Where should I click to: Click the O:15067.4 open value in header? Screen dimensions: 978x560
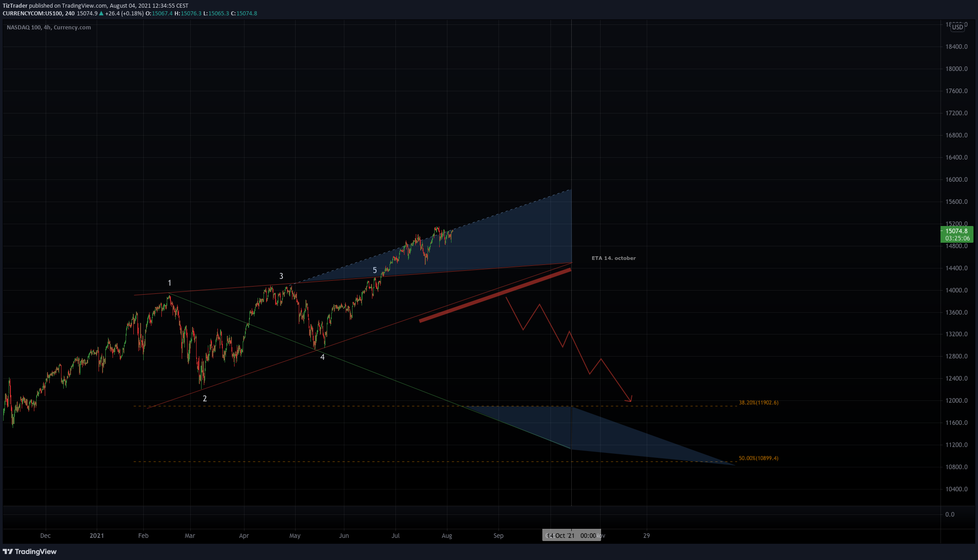(159, 13)
